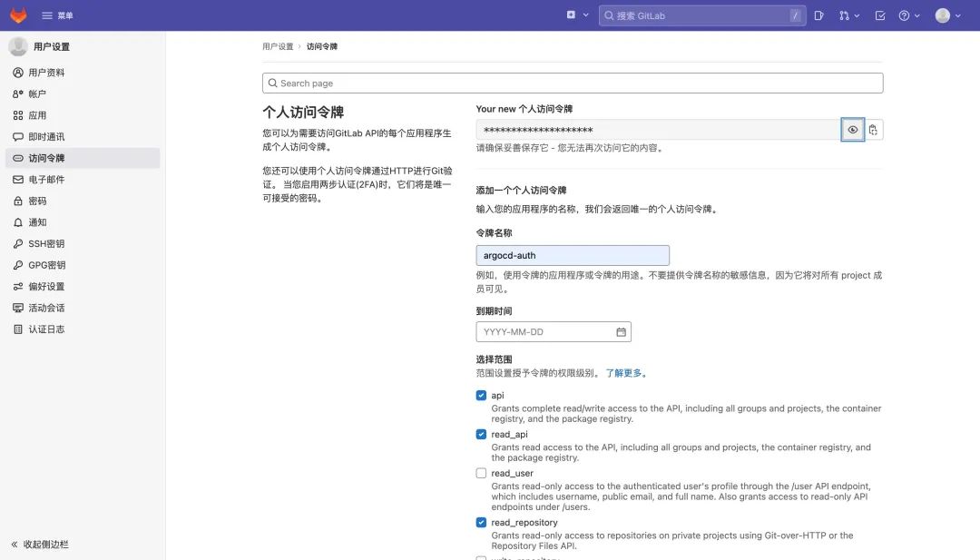Open the merge requests icon
This screenshot has width=980, height=560.
845,15
